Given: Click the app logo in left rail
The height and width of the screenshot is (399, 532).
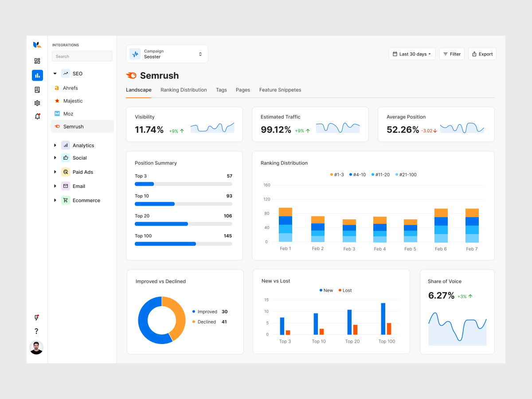Looking at the screenshot, I should tap(37, 44).
